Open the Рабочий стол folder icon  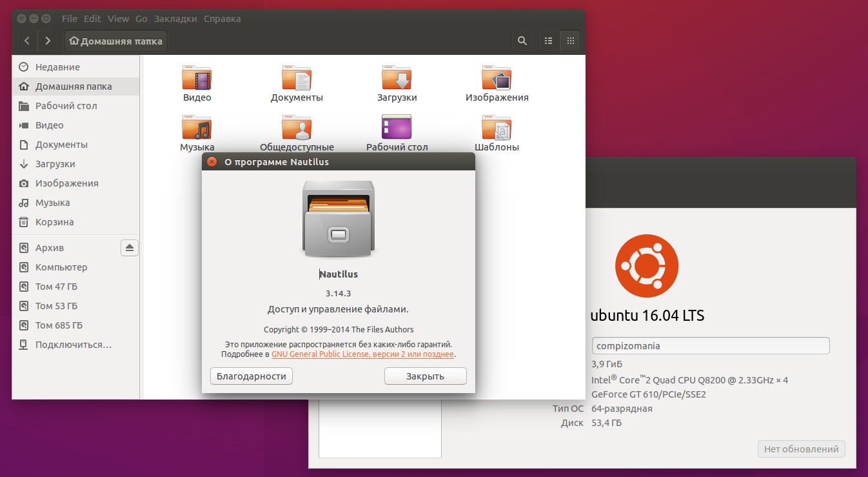tap(397, 127)
